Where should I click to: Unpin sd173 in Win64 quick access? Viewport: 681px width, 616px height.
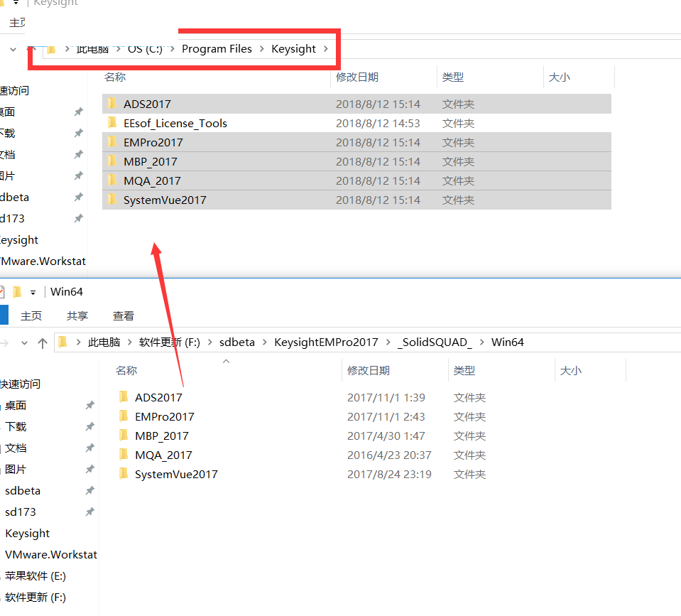[x=90, y=512]
